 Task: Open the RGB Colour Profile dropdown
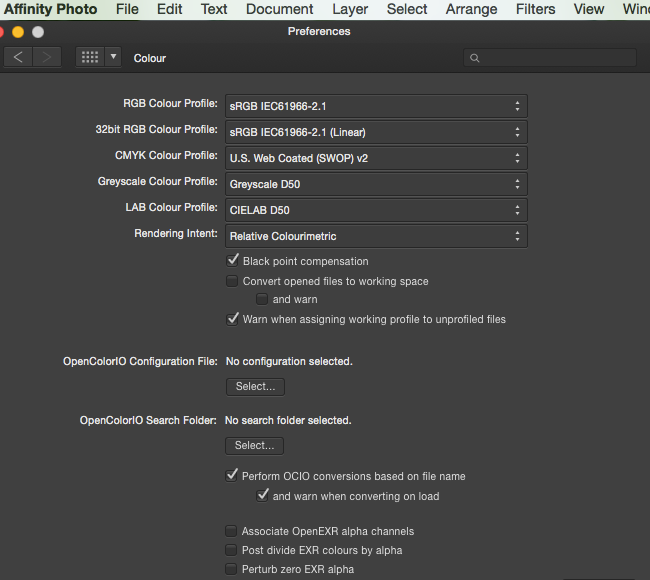click(376, 106)
